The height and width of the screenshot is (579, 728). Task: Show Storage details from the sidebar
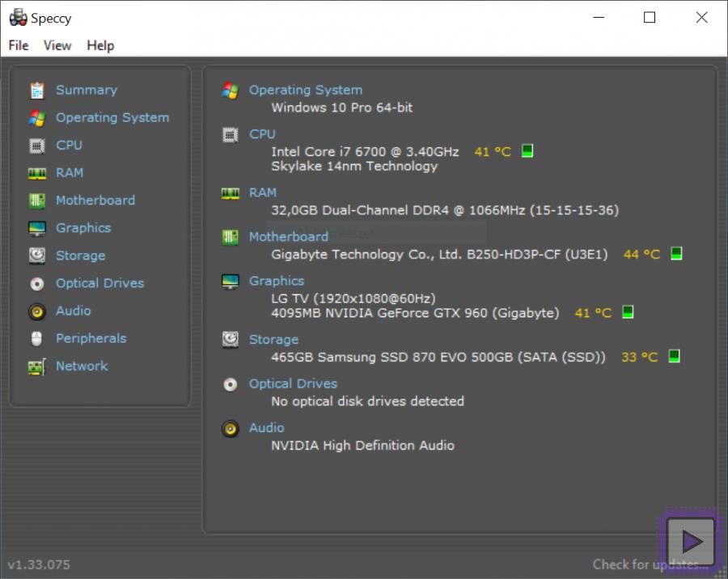pyautogui.click(x=81, y=256)
